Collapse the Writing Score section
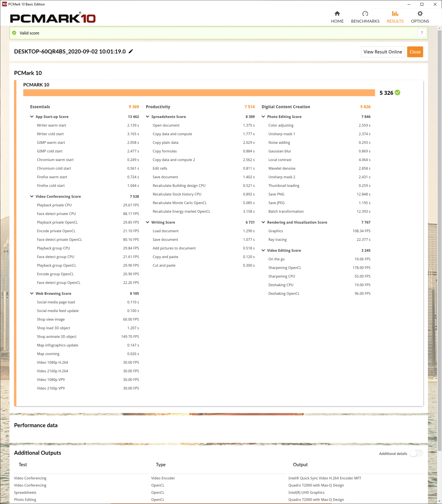Viewport: 442px width, 504px height. (x=148, y=222)
